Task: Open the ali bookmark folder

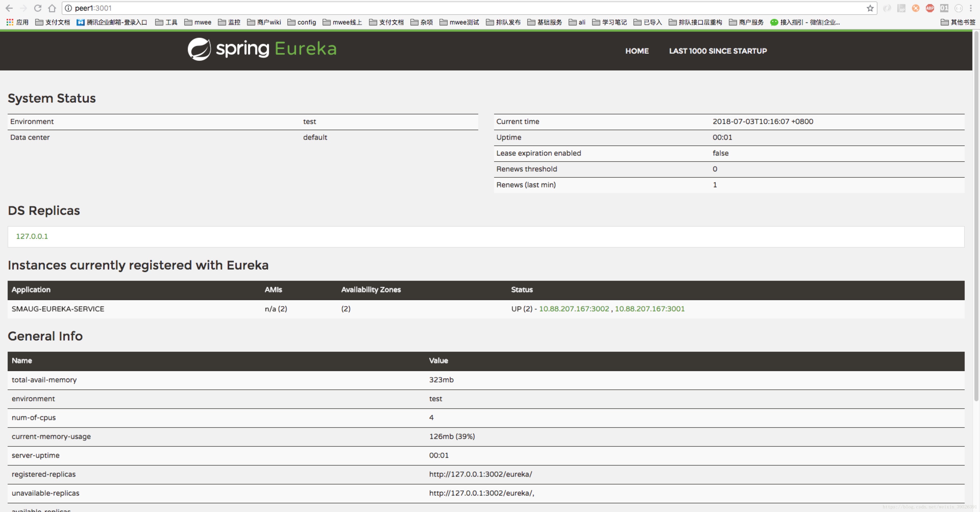Action: (577, 22)
